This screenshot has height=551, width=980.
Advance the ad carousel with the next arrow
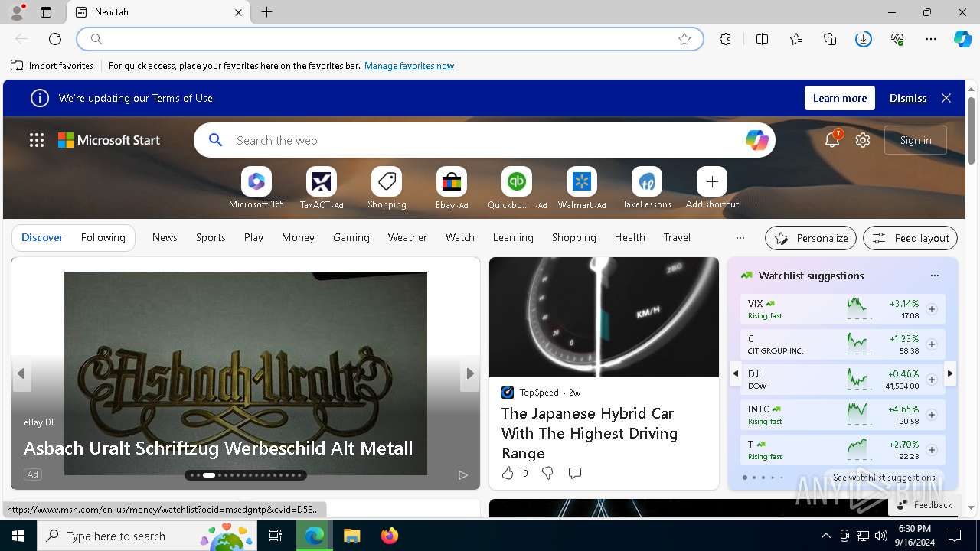click(x=470, y=373)
